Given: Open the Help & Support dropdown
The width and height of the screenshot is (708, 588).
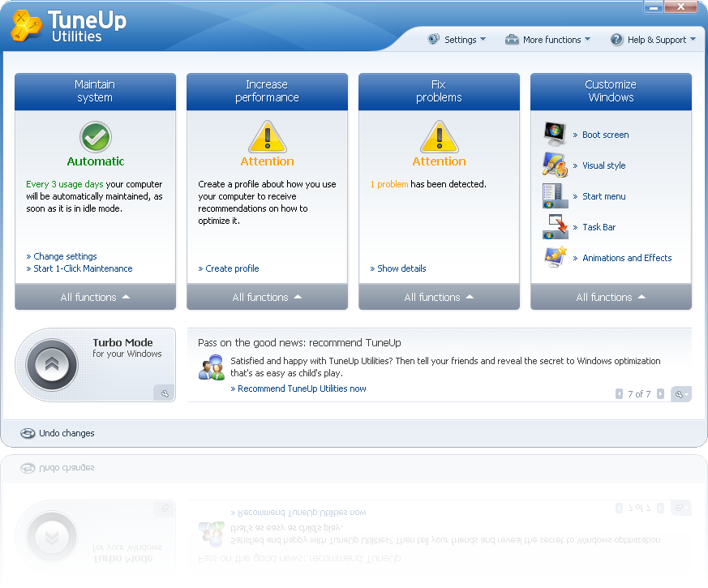Looking at the screenshot, I should tap(654, 39).
